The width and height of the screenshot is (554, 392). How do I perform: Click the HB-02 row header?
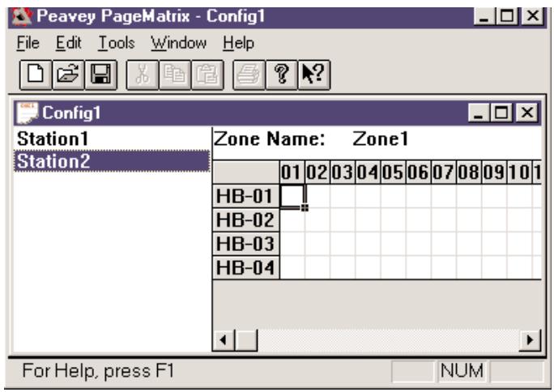246,220
